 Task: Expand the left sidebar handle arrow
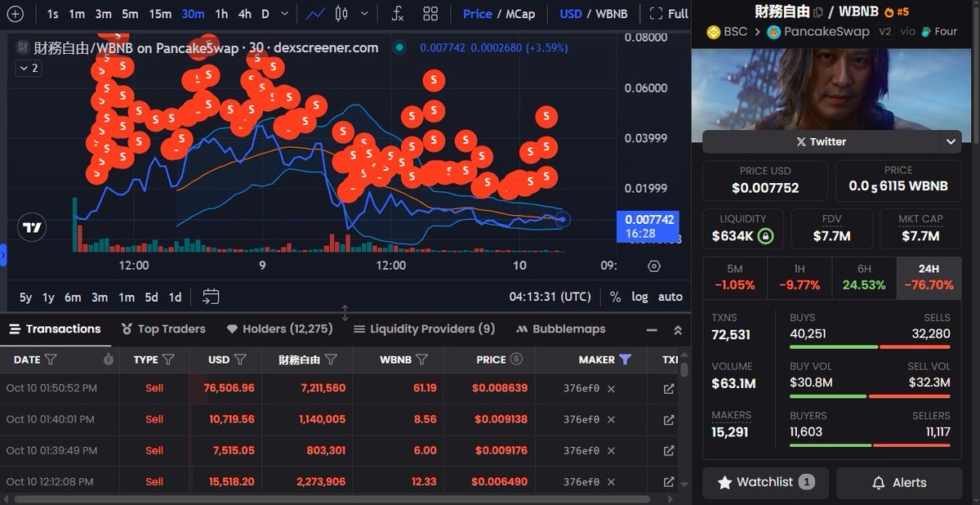point(3,255)
